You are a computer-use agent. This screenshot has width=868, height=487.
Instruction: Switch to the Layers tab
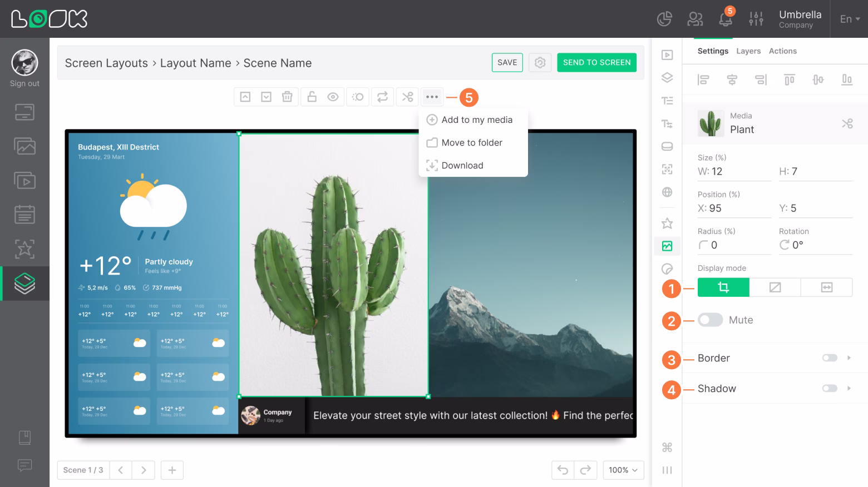coord(748,51)
